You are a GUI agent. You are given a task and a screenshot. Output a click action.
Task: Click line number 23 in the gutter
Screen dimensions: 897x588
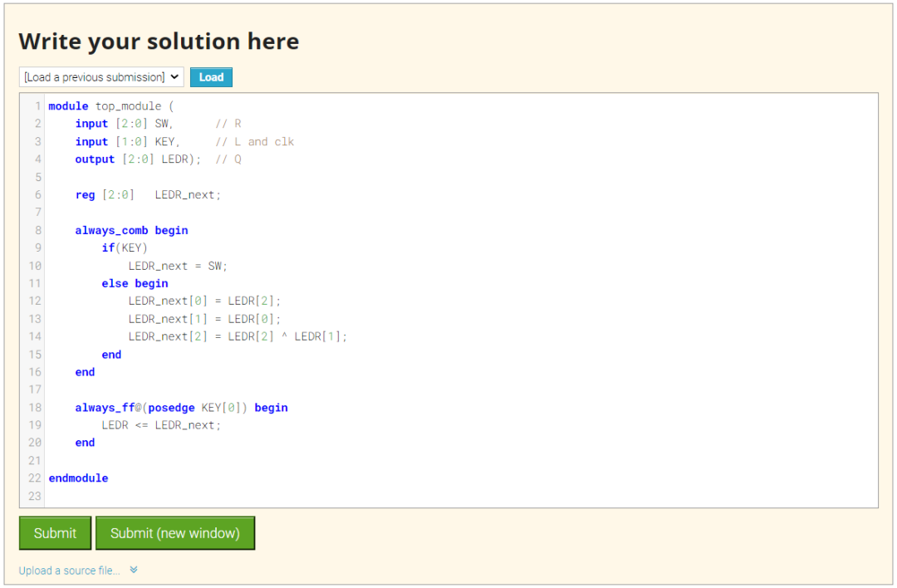click(35, 496)
